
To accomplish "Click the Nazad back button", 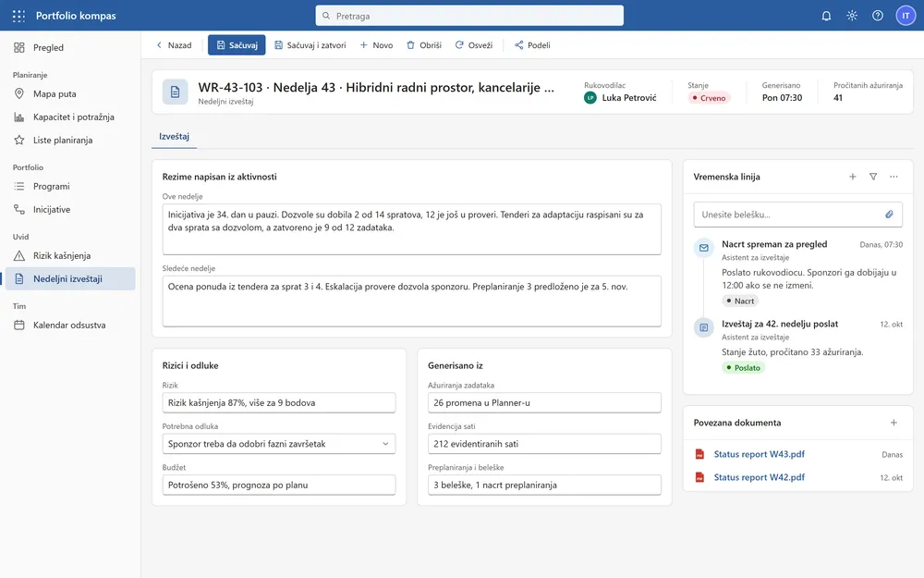I will point(174,44).
